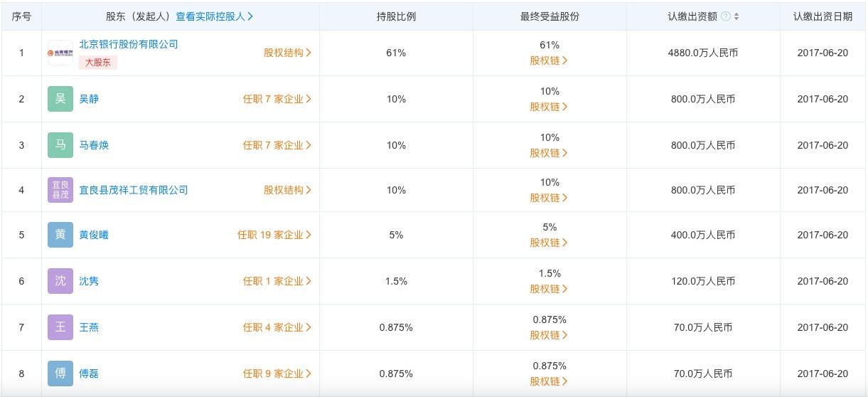Open 股权链 for 傅磊's 0.875% share

pos(549,381)
